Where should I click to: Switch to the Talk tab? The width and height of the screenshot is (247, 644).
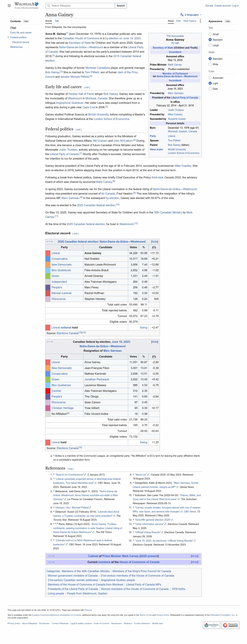pyautogui.click(x=57, y=21)
